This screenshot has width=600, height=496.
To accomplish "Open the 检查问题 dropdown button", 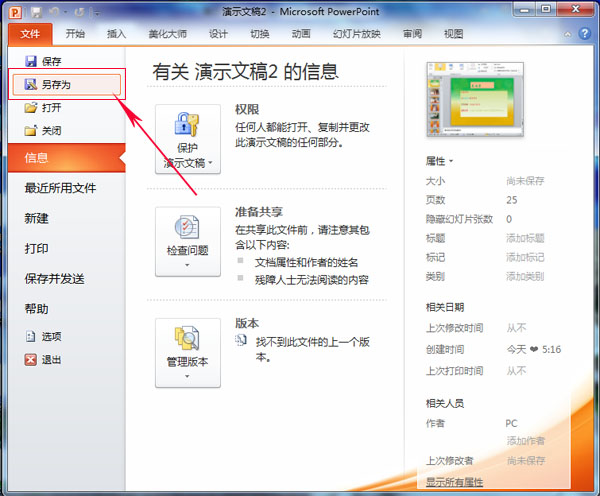I will coord(188,242).
